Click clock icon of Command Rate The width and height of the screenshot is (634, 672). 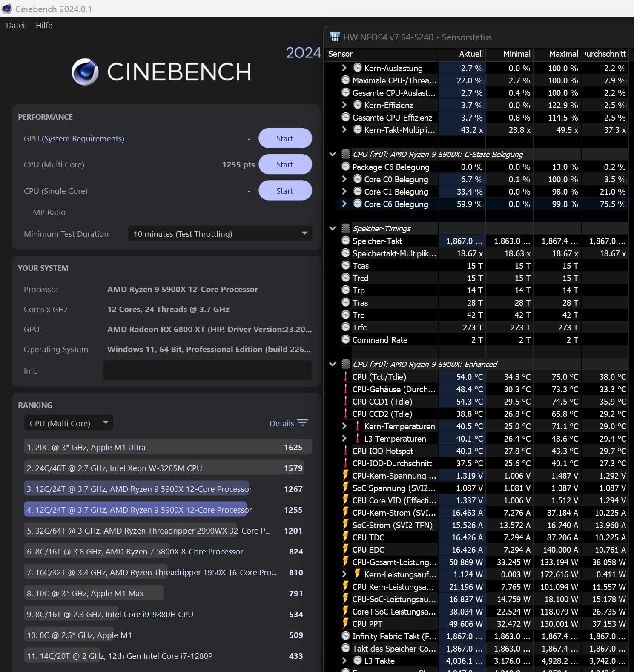[x=346, y=339]
